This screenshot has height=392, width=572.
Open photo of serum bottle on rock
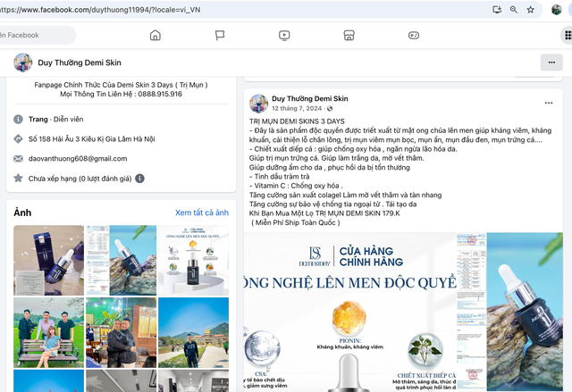pyautogui.click(x=122, y=260)
